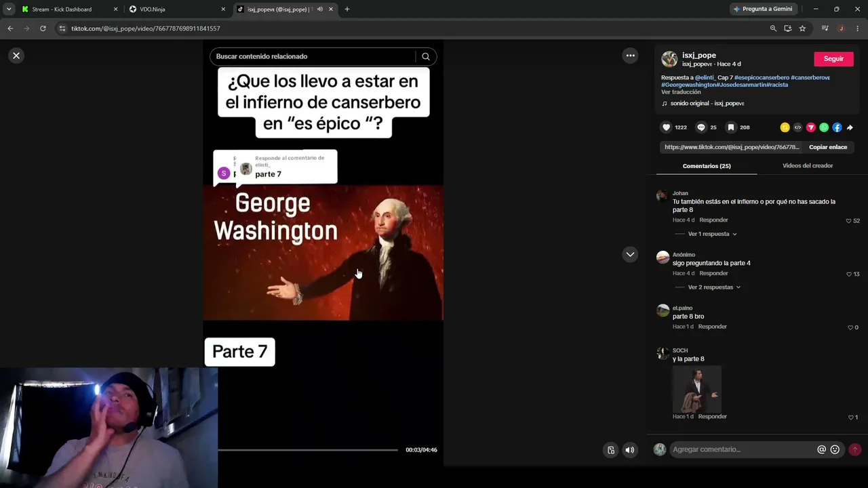Reply to el.paino's comment with Responder
The width and height of the screenshot is (868, 488).
712,327
